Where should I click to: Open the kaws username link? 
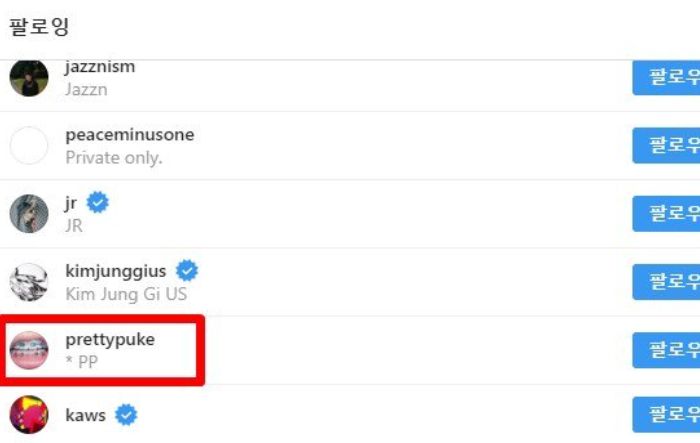coord(87,414)
